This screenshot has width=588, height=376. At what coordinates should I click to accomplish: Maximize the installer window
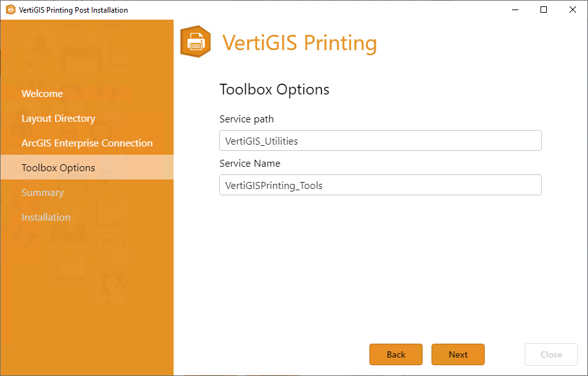[x=543, y=10]
